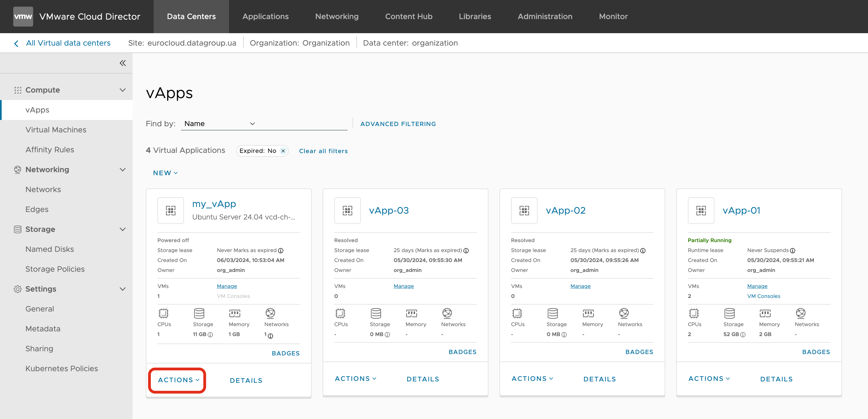Click the networks info icon on my_vApp
This screenshot has width=868, height=419.
coord(270,336)
